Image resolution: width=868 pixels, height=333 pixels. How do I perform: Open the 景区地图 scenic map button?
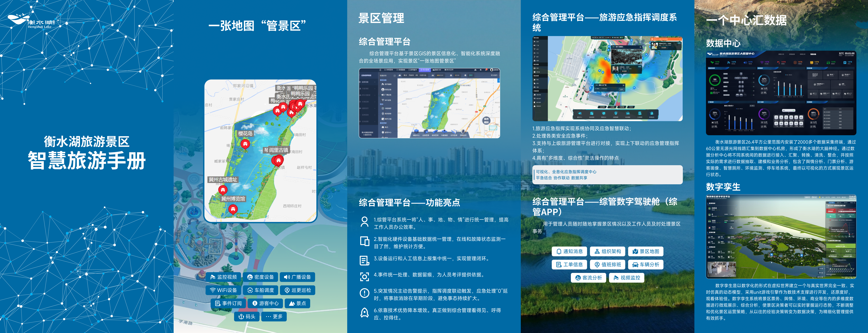646,251
